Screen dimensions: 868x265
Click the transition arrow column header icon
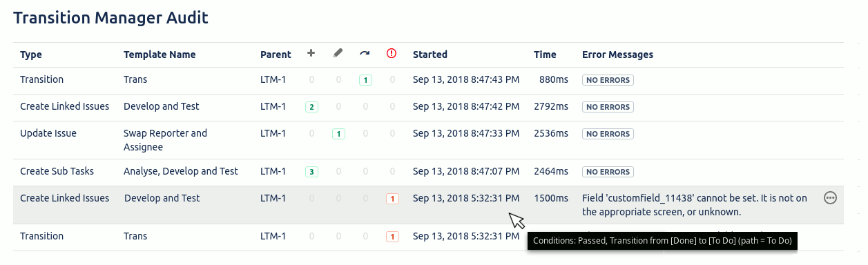[365, 54]
